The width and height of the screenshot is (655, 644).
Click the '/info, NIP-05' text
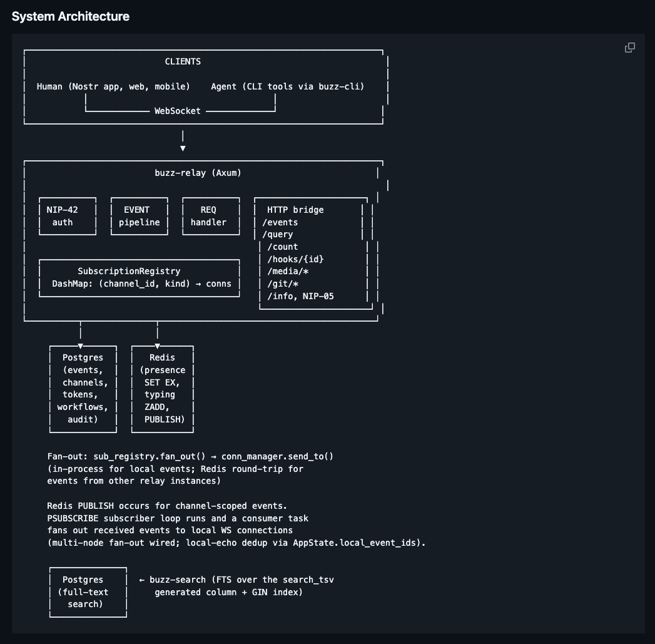point(300,296)
